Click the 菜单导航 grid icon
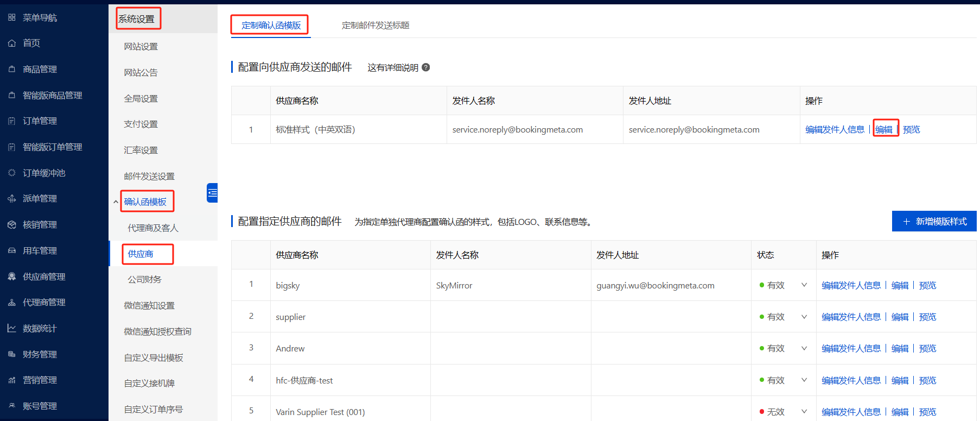Screen dimensions: 980x421 tap(12, 17)
